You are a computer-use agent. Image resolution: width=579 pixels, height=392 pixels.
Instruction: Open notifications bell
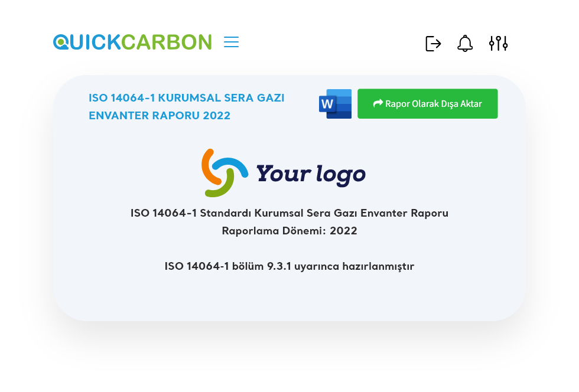(465, 44)
